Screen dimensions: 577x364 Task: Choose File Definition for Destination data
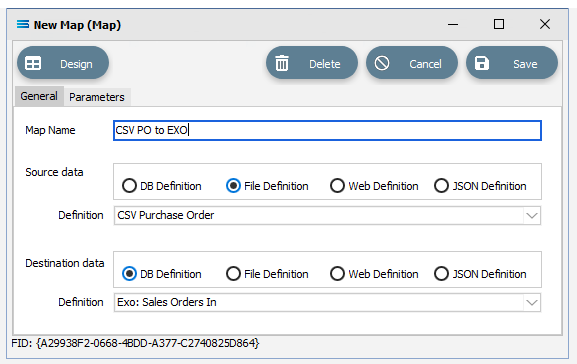click(233, 274)
